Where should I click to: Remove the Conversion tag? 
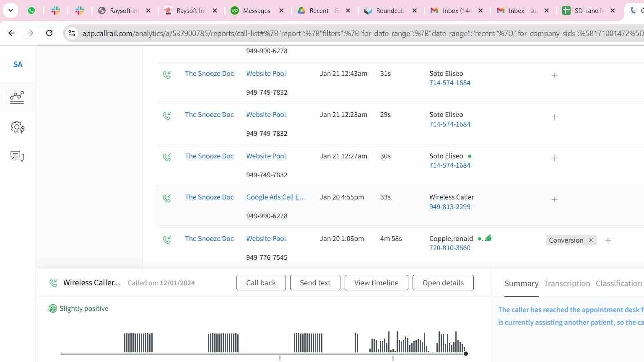591,240
